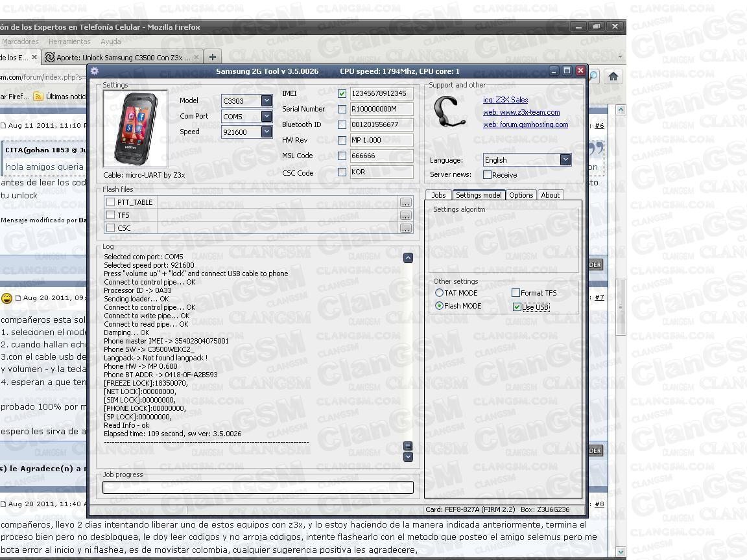
Task: Click Firefox page scrollbar up arrow
Action: coord(621,110)
